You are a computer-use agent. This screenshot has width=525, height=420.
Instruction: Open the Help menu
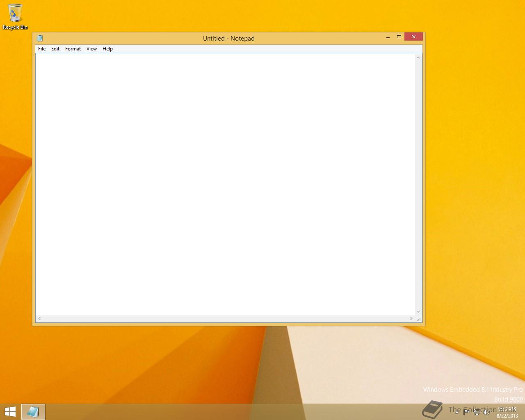point(107,49)
